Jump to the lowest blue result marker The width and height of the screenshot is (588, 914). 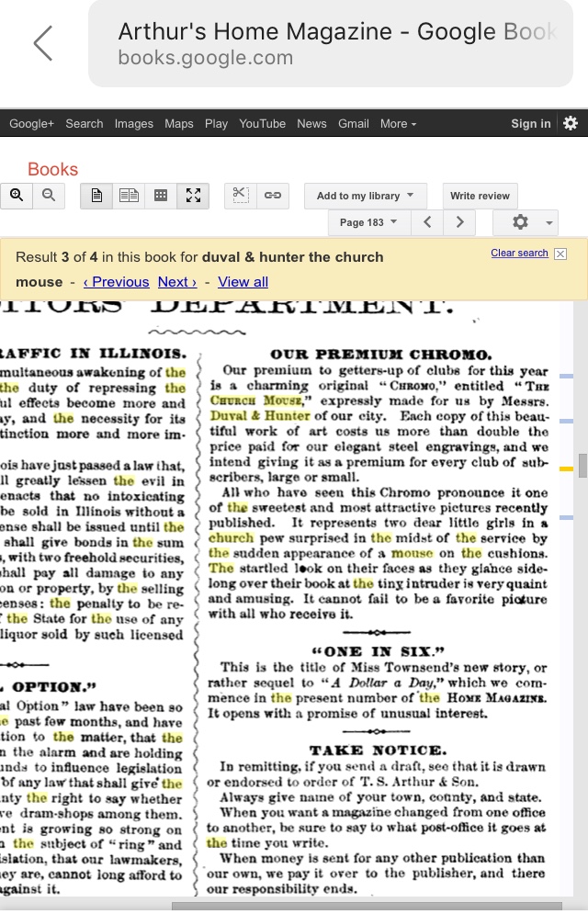[x=567, y=517]
